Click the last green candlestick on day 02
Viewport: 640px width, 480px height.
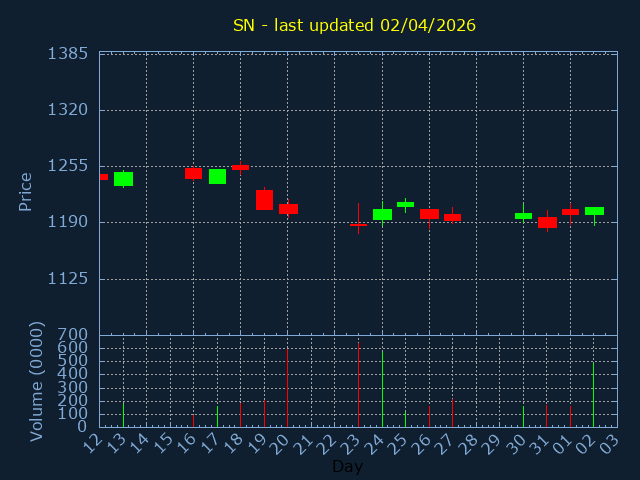pos(594,211)
